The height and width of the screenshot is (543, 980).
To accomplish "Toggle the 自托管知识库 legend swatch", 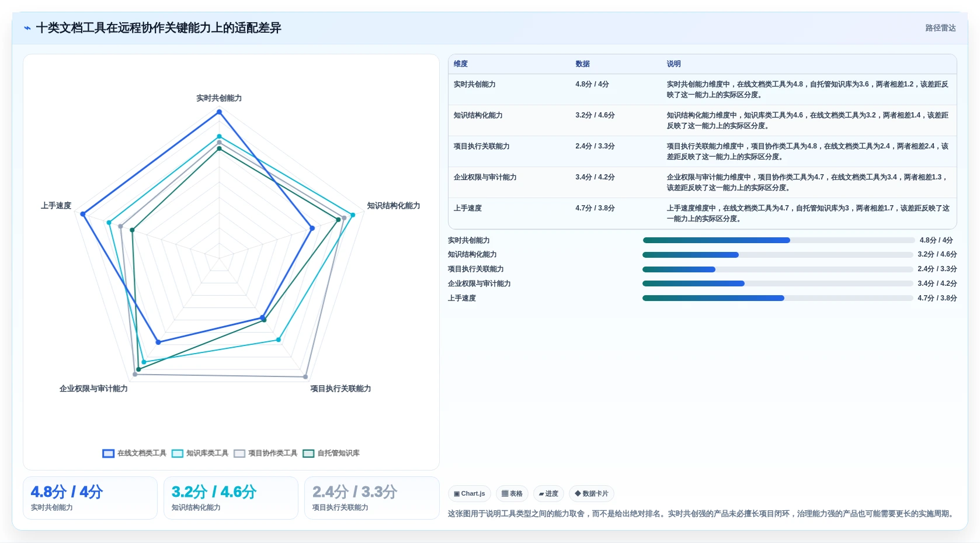I will click(308, 453).
